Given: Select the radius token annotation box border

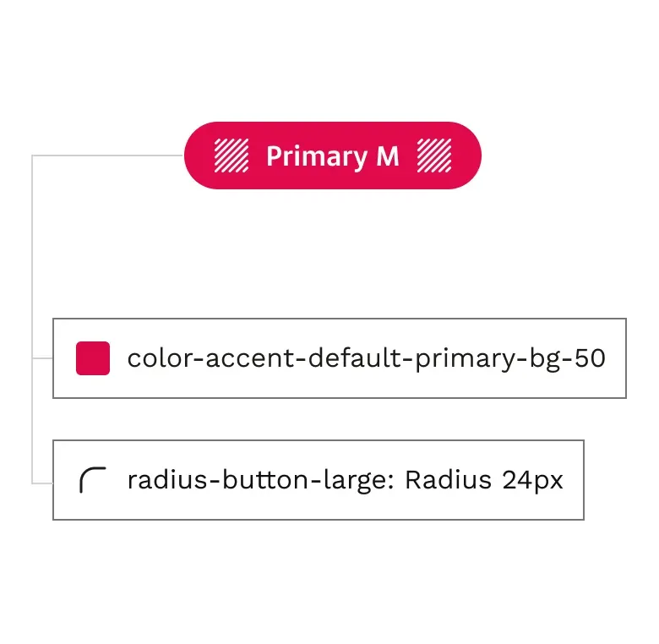Looking at the screenshot, I should coord(319,480).
